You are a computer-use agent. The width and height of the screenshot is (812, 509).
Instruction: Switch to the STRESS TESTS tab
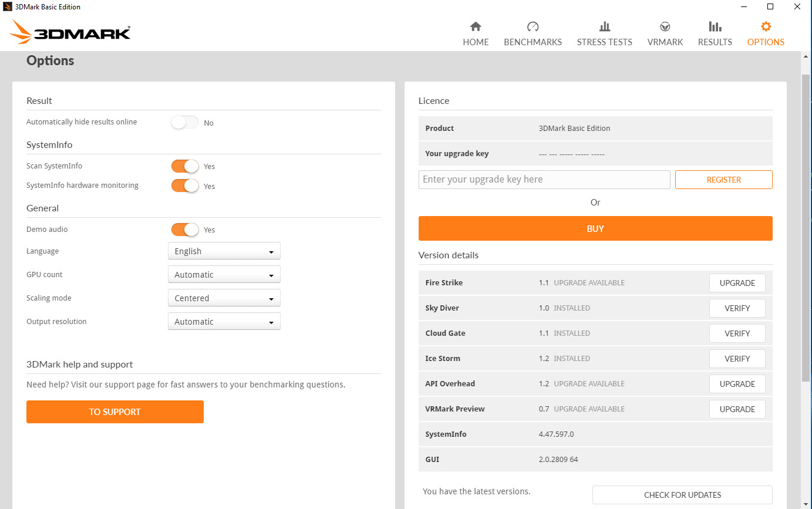(x=604, y=42)
